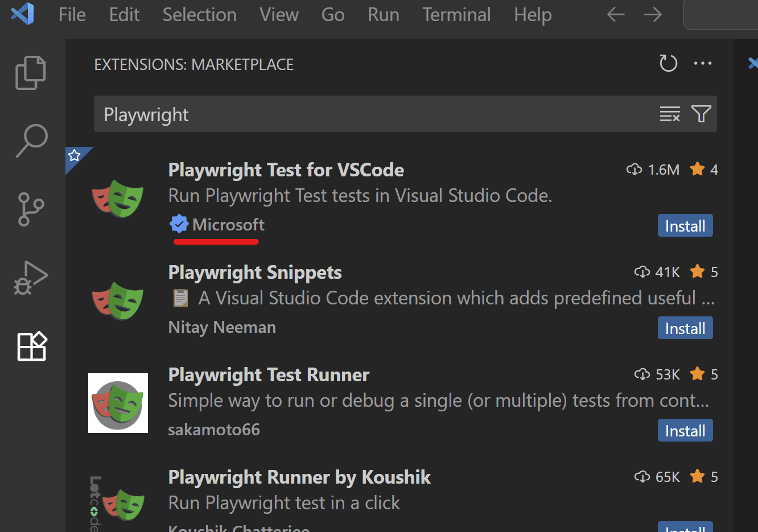Image resolution: width=758 pixels, height=532 pixels.
Task: Refresh the Extensions Marketplace list
Action: click(x=668, y=63)
